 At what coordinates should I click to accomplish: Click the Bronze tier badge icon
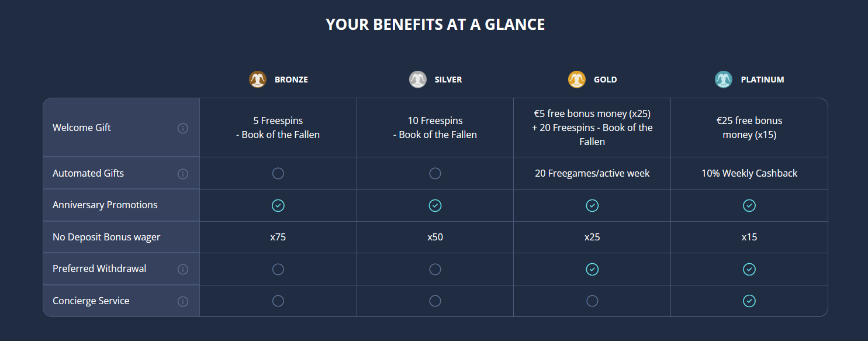pyautogui.click(x=258, y=80)
